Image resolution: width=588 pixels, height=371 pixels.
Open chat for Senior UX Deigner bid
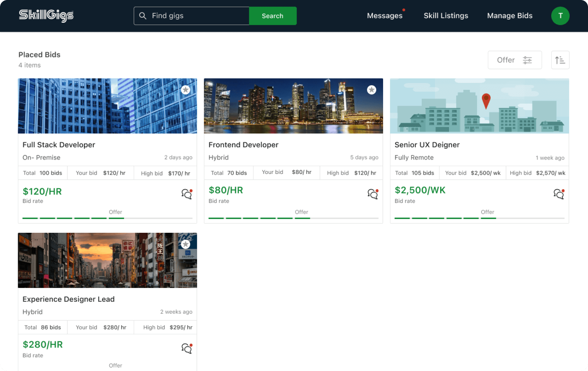558,194
